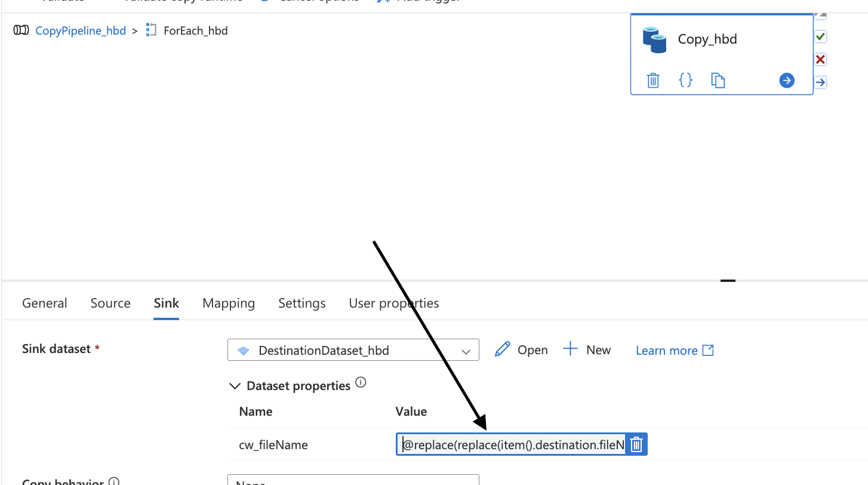Click the pipeline icon beside CopyPipeline_hbd
This screenshot has height=485, width=868.
pyautogui.click(x=21, y=30)
